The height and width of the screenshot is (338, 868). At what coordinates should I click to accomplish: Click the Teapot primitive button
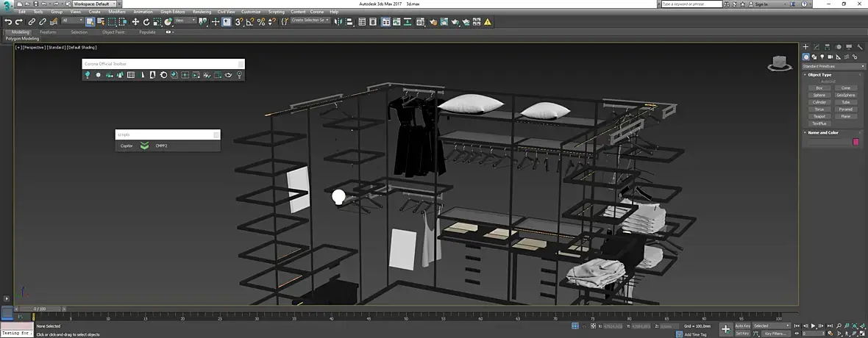pos(819,116)
